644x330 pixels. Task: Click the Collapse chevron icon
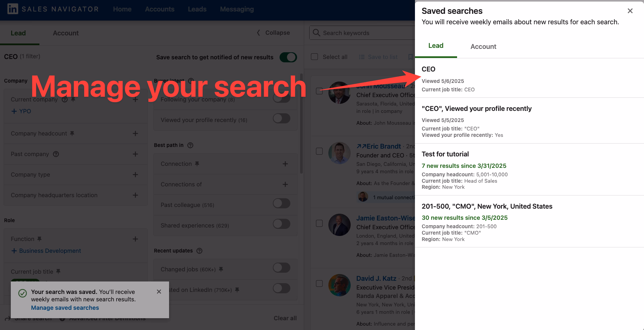258,33
